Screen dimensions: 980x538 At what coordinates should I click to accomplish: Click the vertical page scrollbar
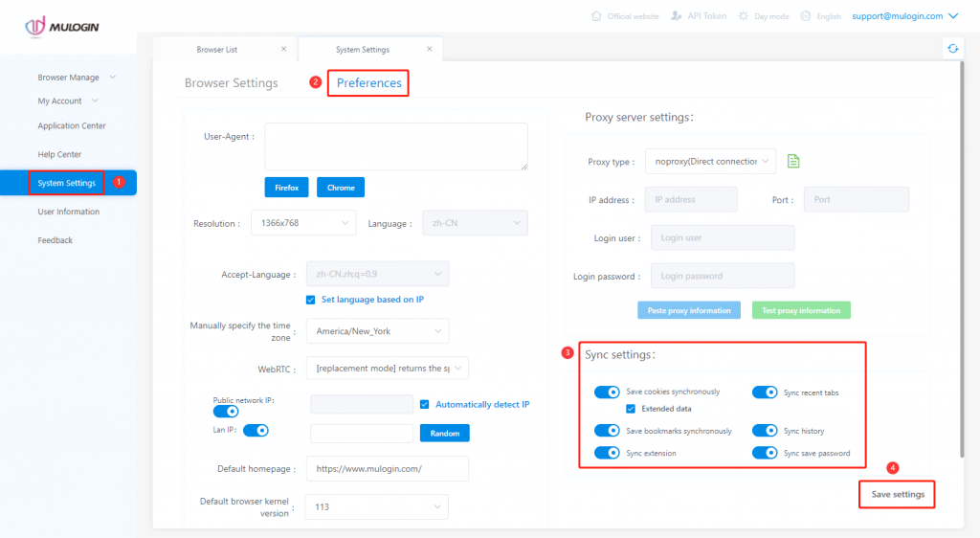961,259
